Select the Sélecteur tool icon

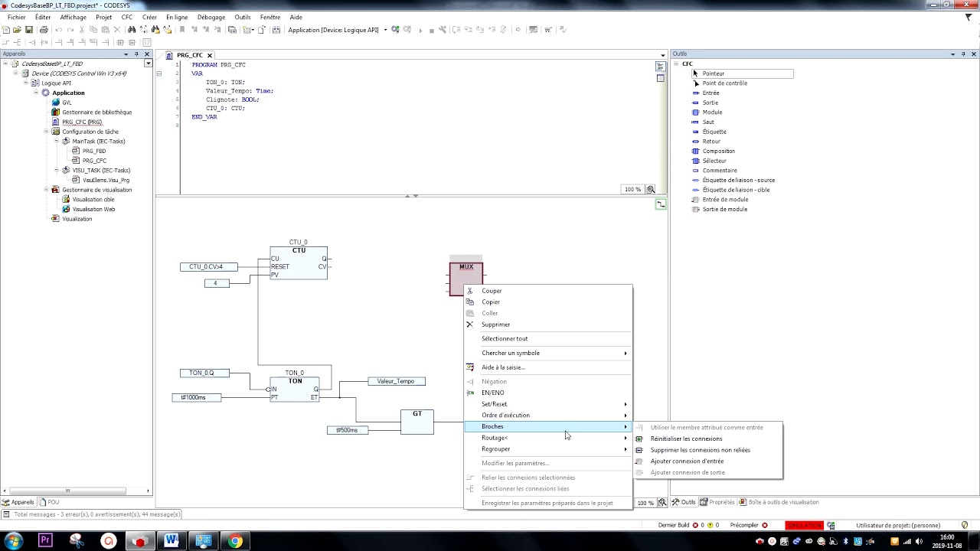point(696,161)
